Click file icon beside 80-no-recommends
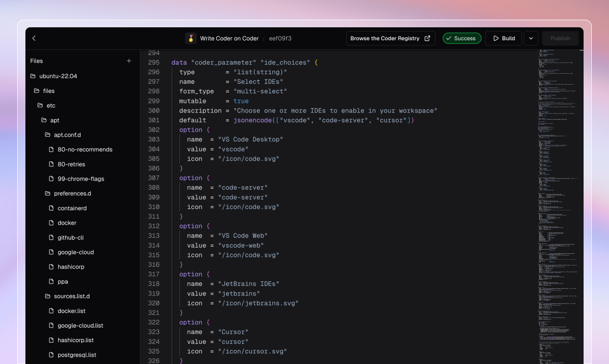Viewport: 609px width, 364px height. click(52, 149)
